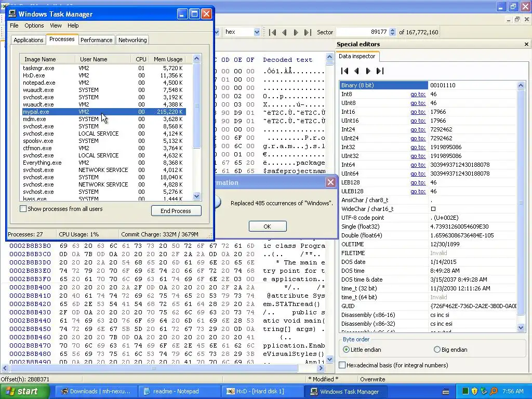Jump to first sector in HxD toolbar
Image resolution: width=532 pixels, height=399 pixels.
point(272,32)
